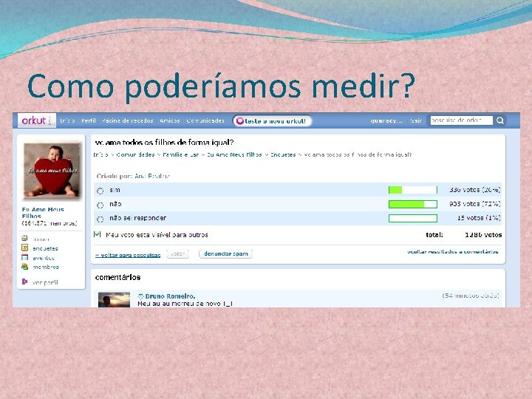Viewport: 532px width, 399px height.
Task: Open Perfil in the top navigation
Action: [89, 120]
